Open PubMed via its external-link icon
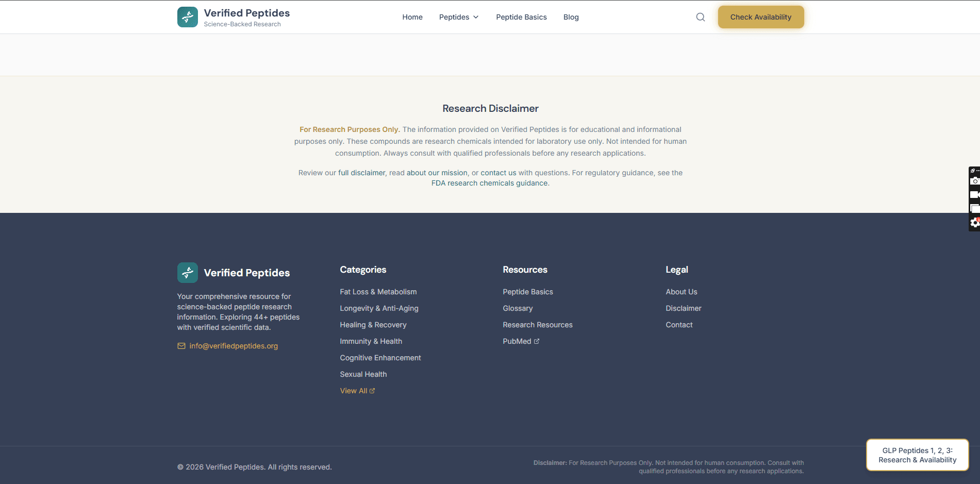This screenshot has height=484, width=980. (536, 341)
